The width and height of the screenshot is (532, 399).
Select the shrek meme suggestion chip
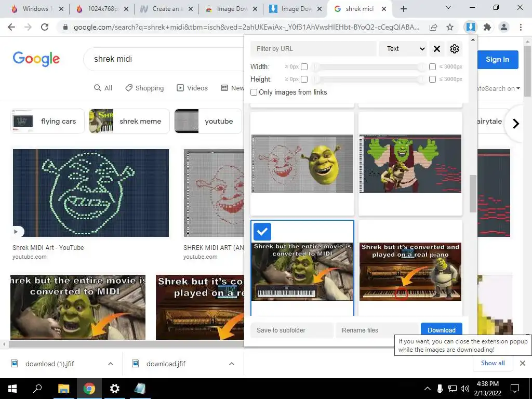129,121
